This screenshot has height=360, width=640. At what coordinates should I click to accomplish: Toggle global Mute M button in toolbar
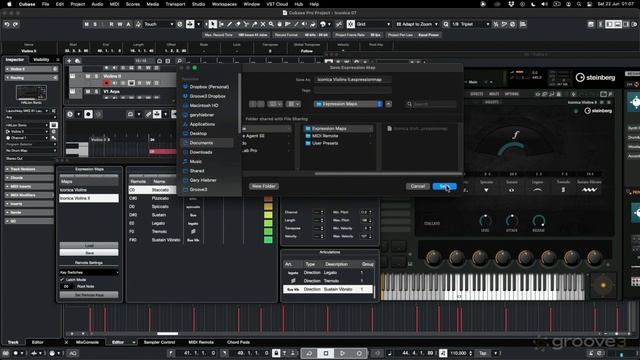[x=87, y=24]
